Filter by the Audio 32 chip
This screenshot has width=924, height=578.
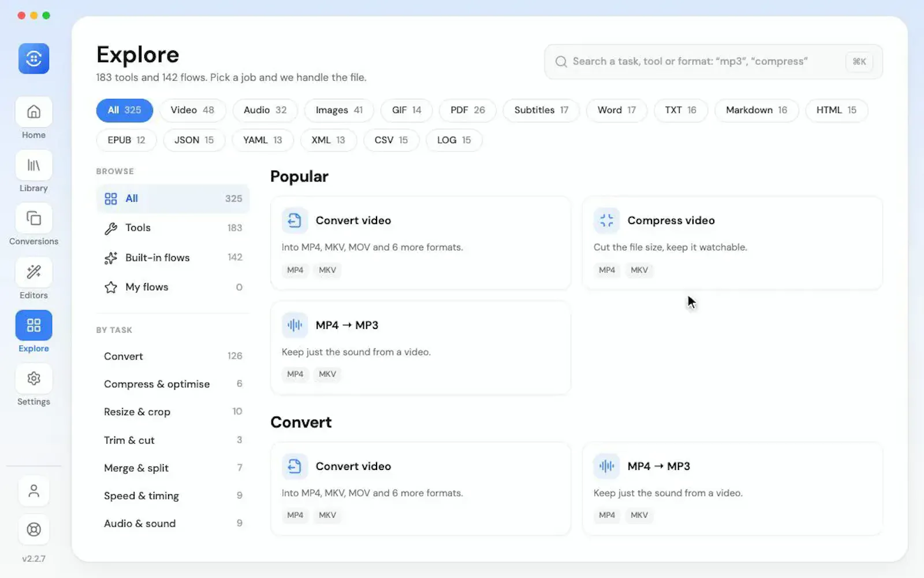pos(265,110)
